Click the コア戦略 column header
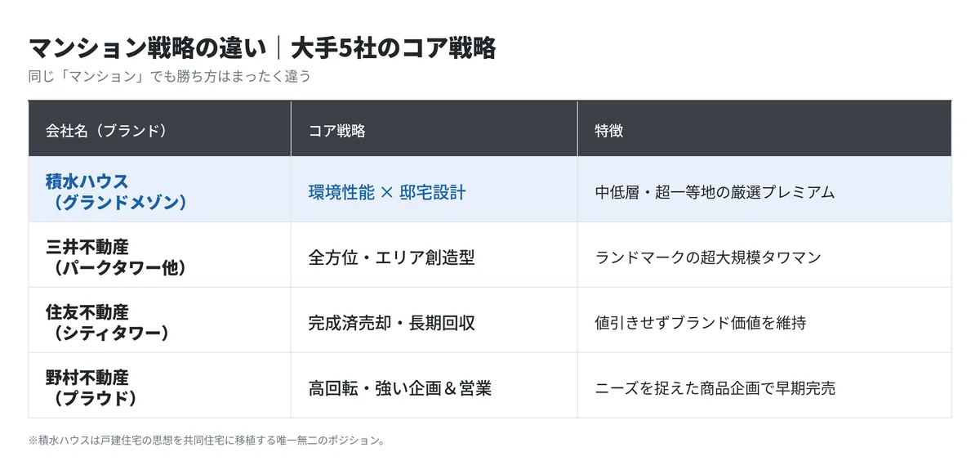 [434, 129]
